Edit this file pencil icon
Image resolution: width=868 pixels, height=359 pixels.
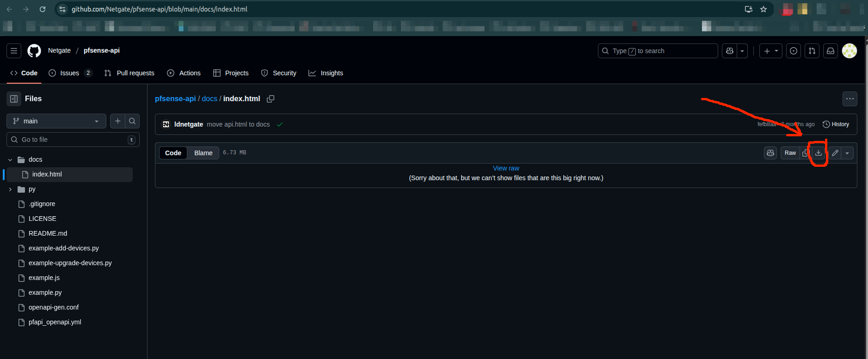coord(835,153)
